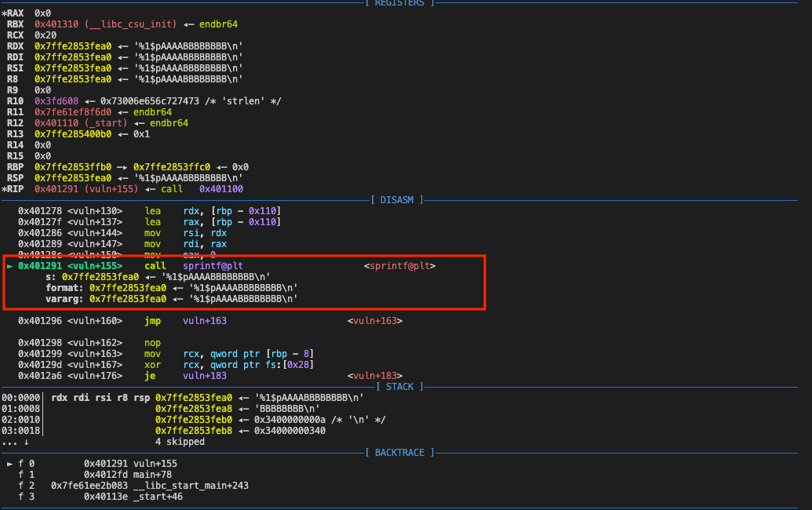The height and width of the screenshot is (510, 812).
Task: Click the current-instruction arrow beside 0x401291
Action: [9, 266]
